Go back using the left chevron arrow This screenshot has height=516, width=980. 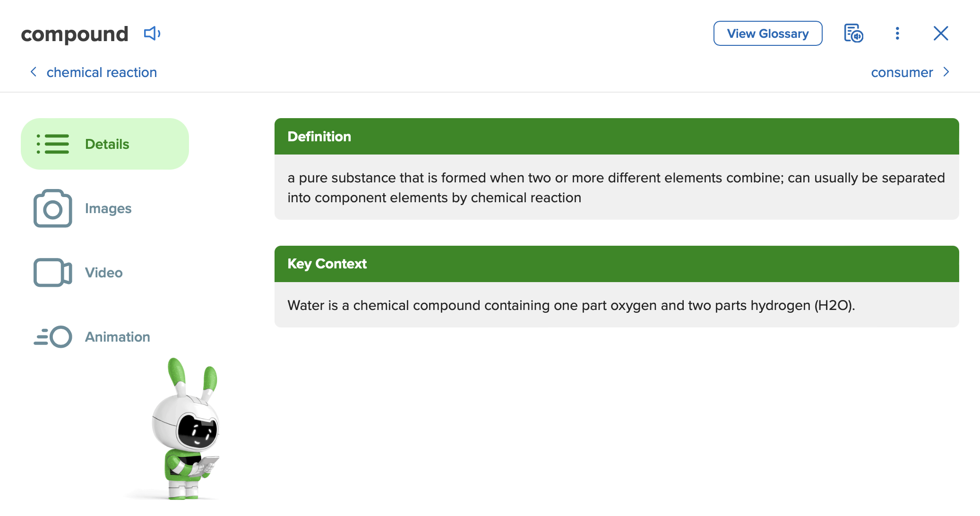(34, 72)
